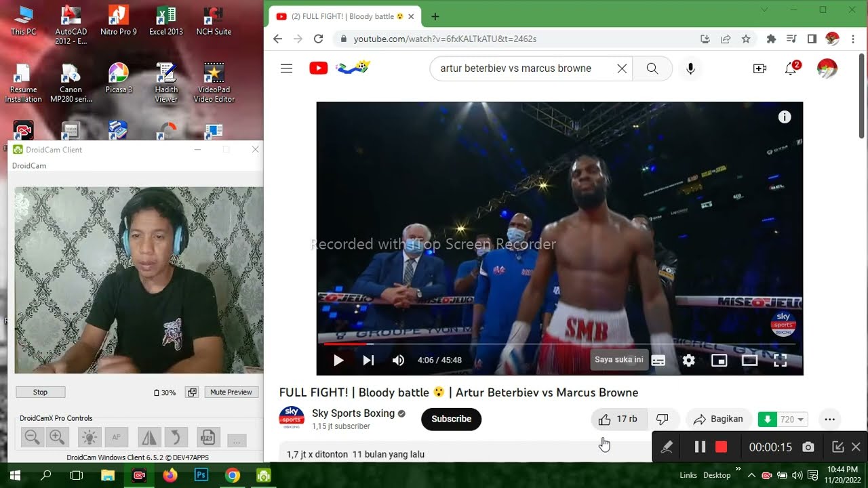Viewport: 868px width, 488px height.
Task: Open Chrome extensions puzzle icon
Action: [x=771, y=39]
